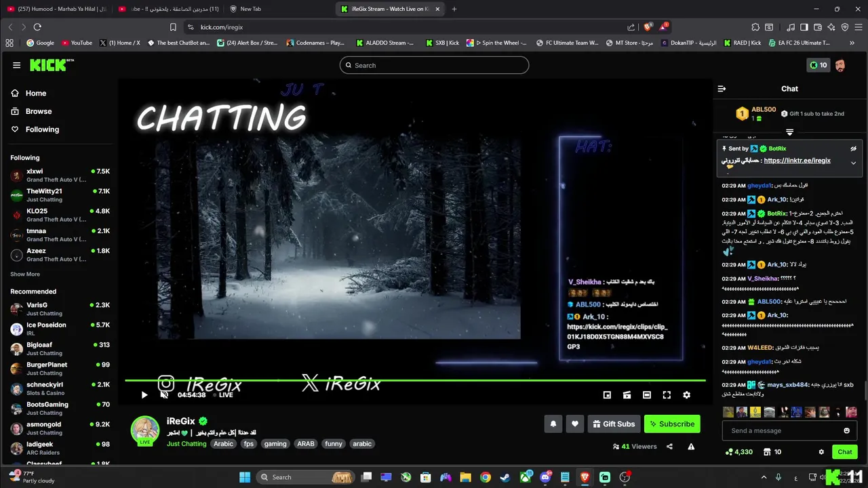Select the fps tag
The height and width of the screenshot is (488, 868).
249,444
